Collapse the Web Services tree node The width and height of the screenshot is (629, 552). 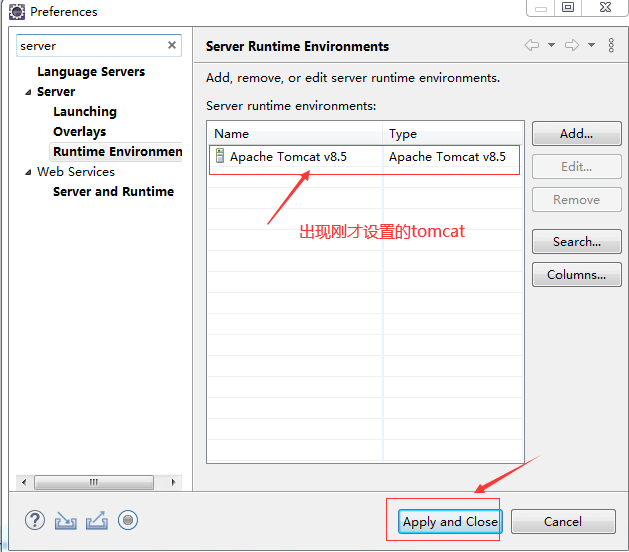tap(28, 172)
